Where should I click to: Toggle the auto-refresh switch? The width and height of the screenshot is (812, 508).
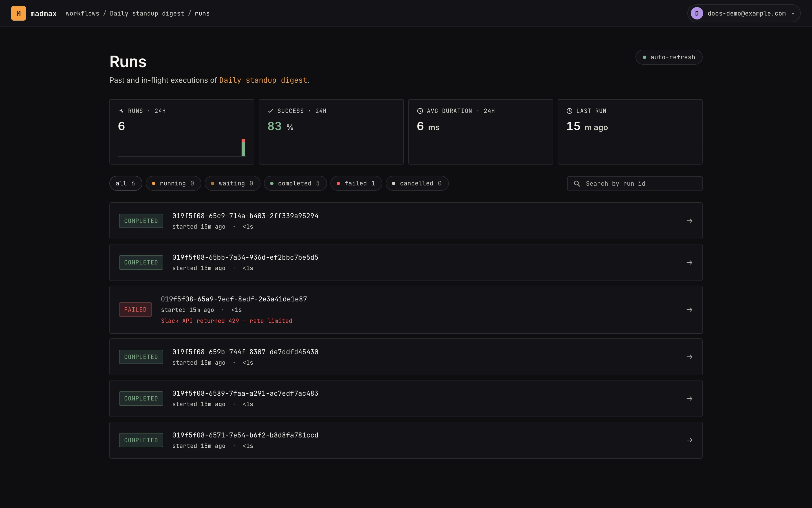669,57
